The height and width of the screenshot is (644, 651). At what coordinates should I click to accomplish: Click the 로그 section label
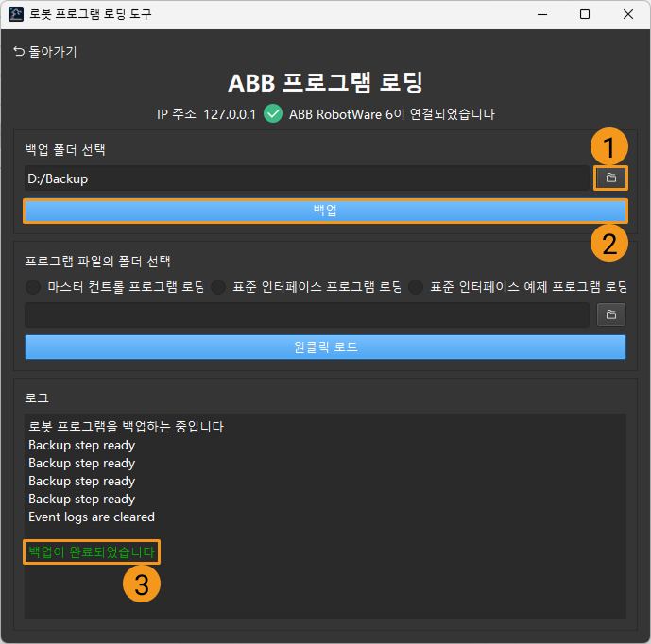pos(37,398)
